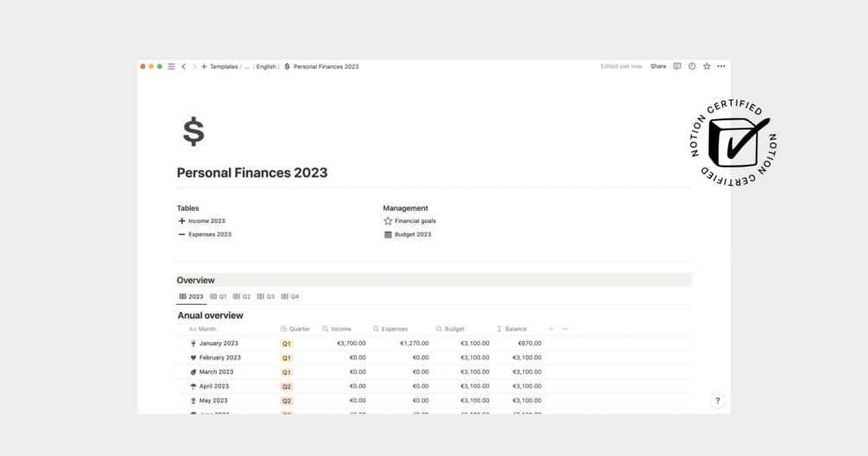Click the Q2 tag in April row
Screen dimensions: 868x456
[x=287, y=387]
